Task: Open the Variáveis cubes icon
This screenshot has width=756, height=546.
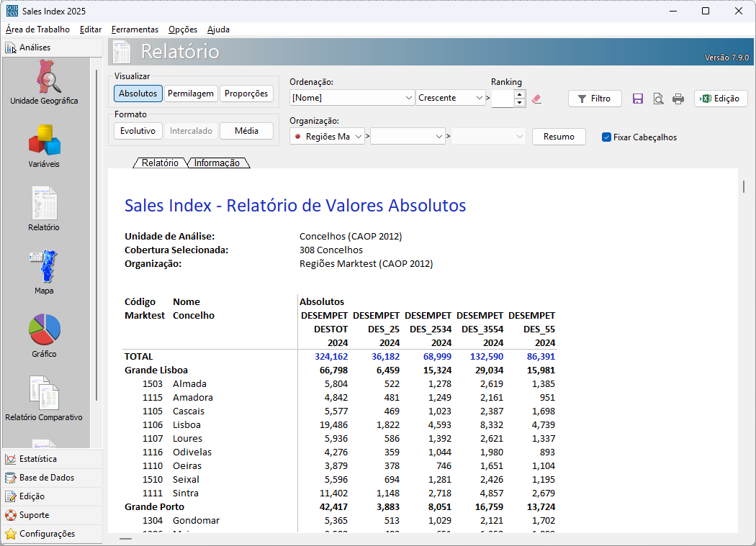Action: pos(44,145)
